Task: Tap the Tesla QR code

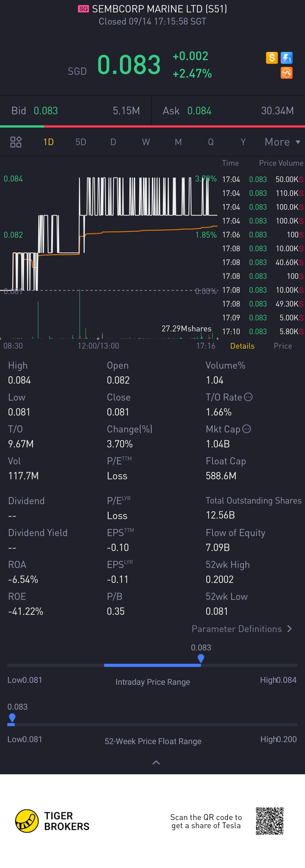Action: pyautogui.click(x=269, y=821)
